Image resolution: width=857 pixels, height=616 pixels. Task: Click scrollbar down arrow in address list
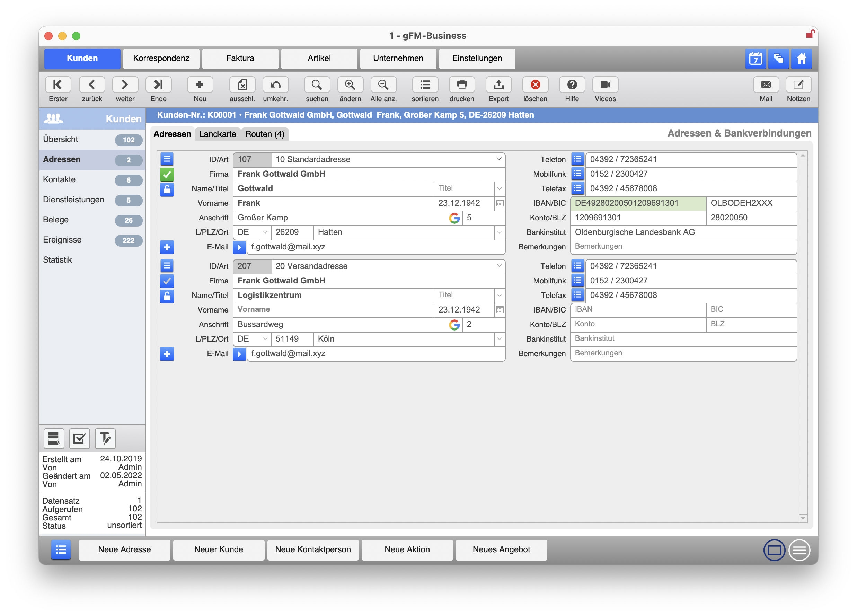[803, 518]
